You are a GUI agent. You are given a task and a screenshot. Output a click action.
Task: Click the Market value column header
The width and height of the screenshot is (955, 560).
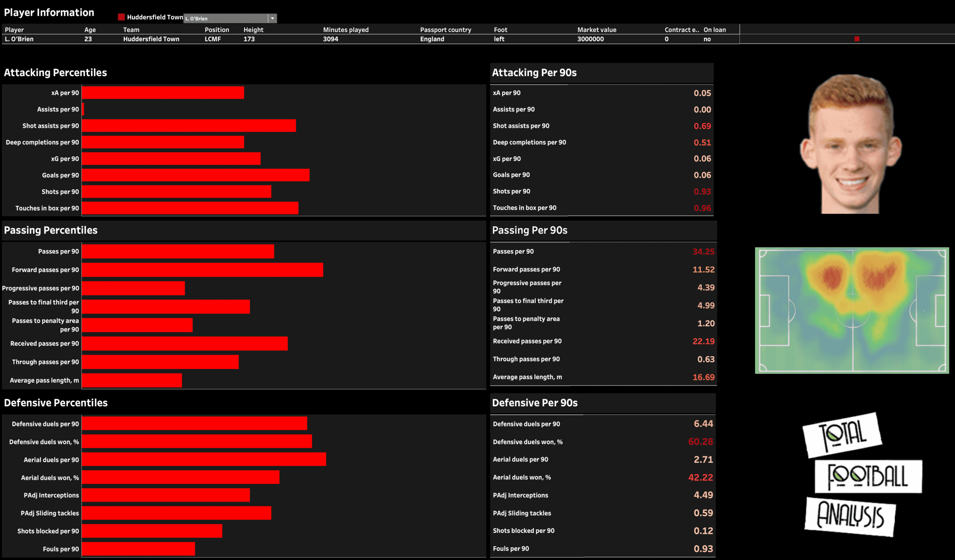pyautogui.click(x=597, y=29)
